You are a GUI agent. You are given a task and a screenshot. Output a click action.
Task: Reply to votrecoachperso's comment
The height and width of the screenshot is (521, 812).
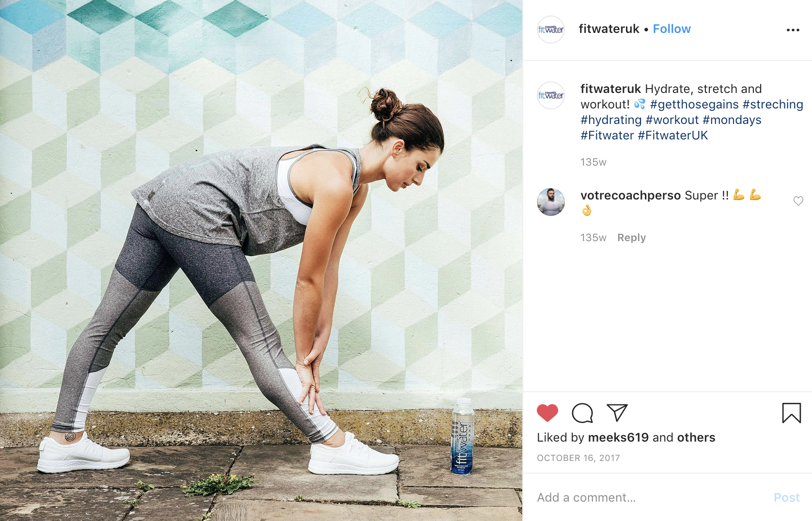(x=631, y=238)
